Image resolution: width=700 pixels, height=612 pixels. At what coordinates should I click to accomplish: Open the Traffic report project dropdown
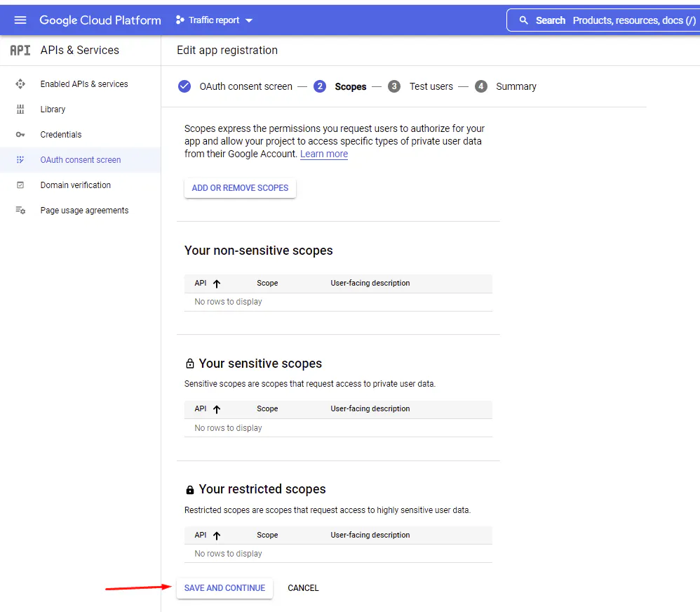click(215, 20)
